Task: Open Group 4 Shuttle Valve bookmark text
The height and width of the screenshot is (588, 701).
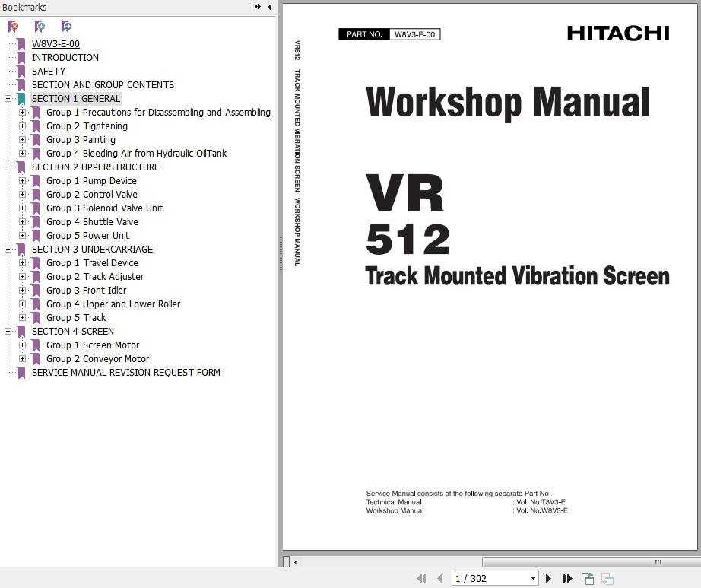Action: coord(92,222)
